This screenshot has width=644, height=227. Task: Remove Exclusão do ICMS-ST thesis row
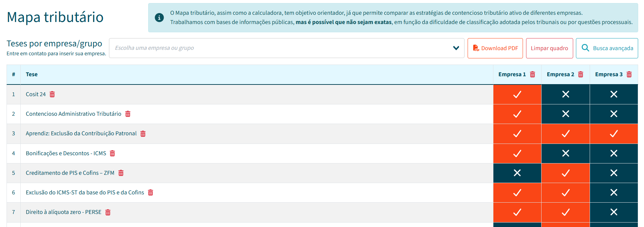click(x=151, y=193)
